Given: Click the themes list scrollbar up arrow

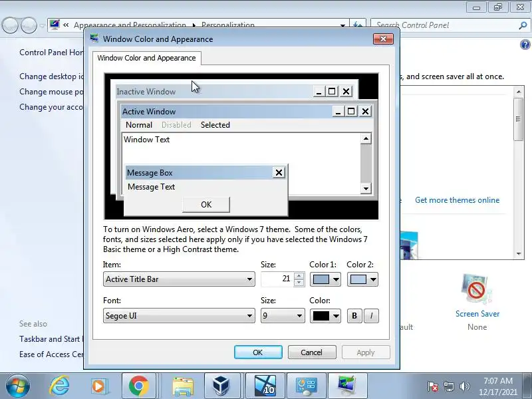Looking at the screenshot, I should click(519, 92).
